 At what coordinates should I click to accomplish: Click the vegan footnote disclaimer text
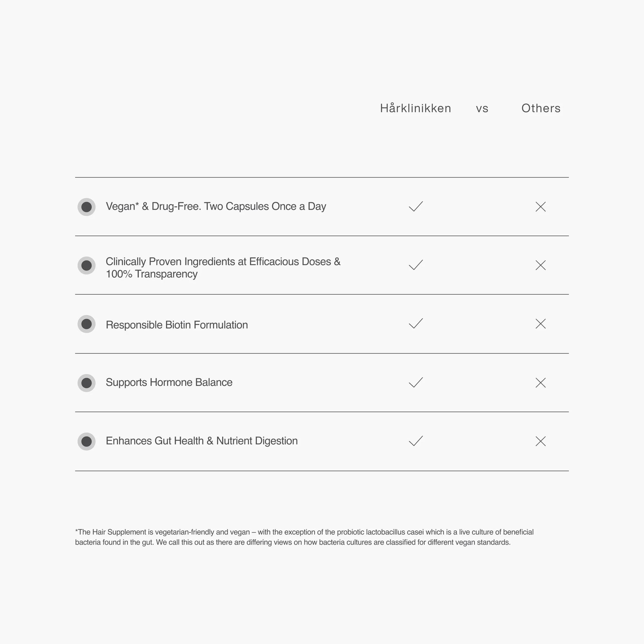(304, 537)
